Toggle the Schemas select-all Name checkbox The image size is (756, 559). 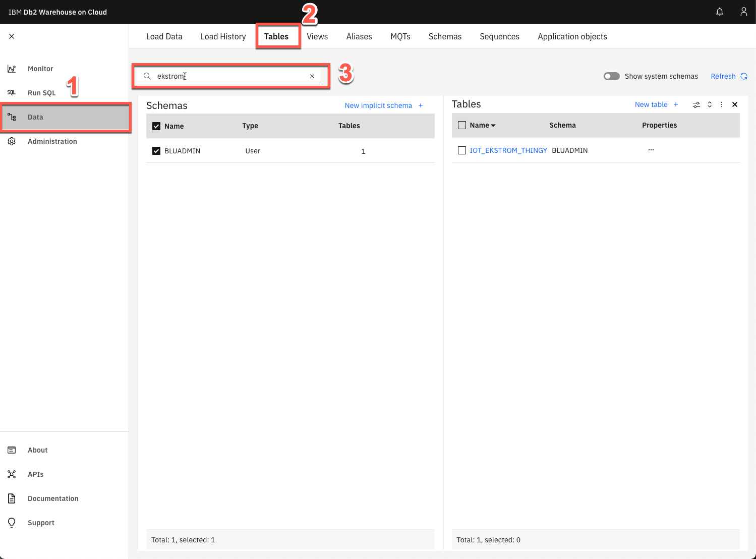click(x=156, y=126)
